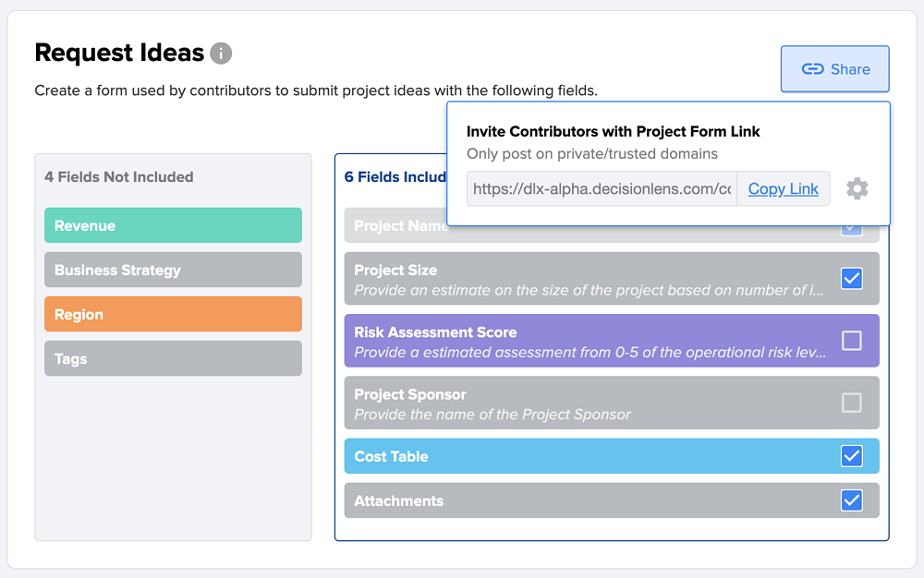Click the 6 Fields Included header
This screenshot has width=924, height=578.
click(395, 176)
